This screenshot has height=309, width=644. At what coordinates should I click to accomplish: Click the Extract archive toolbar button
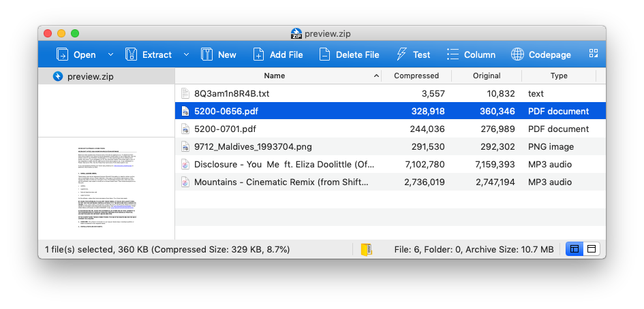point(149,54)
